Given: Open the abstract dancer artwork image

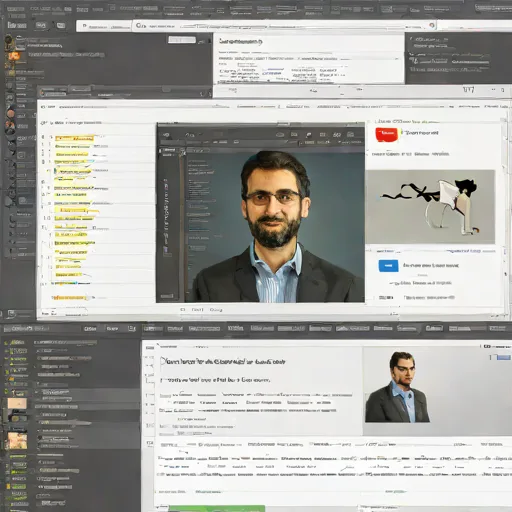Looking at the screenshot, I should pyautogui.click(x=430, y=207).
